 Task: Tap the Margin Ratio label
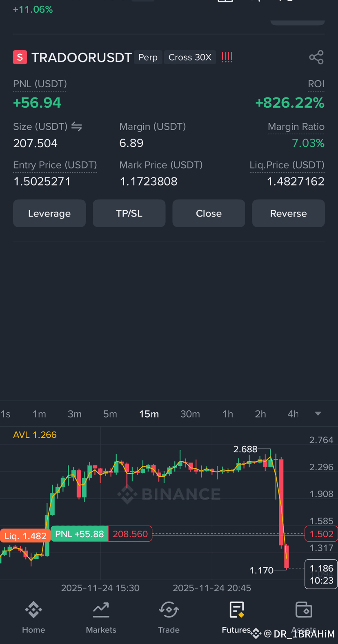(296, 127)
